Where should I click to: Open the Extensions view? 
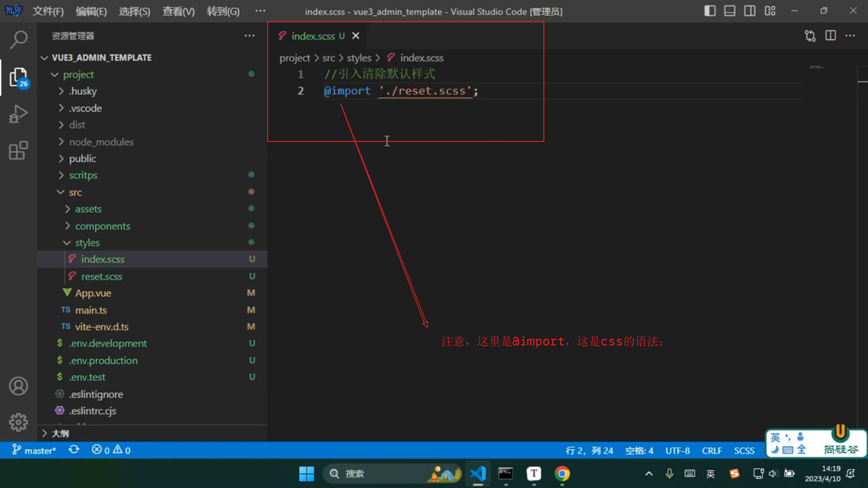pos(18,150)
